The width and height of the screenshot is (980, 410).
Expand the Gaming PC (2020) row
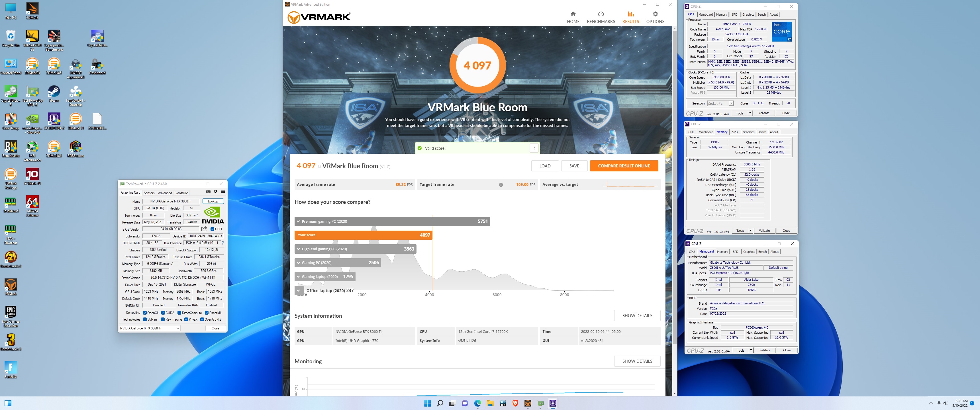coord(338,263)
